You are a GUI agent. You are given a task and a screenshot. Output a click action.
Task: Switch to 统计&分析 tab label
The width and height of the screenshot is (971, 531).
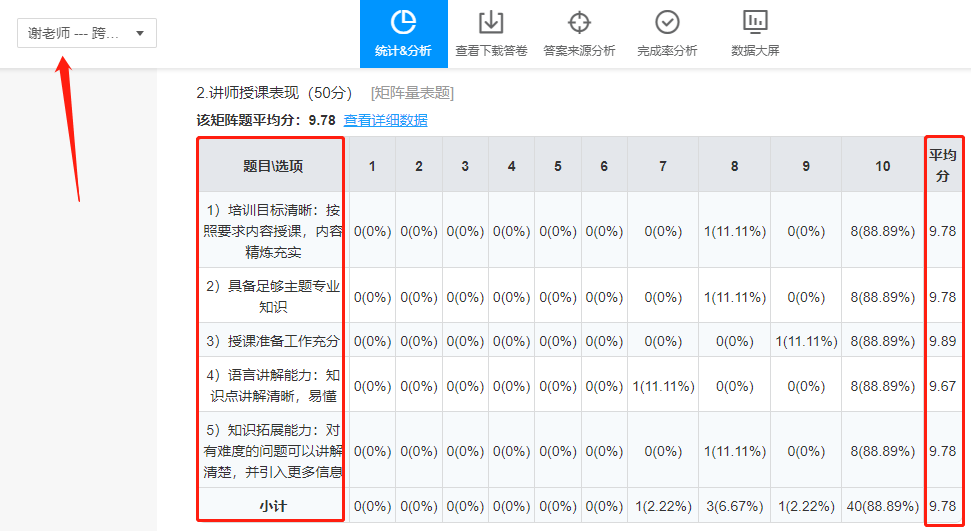[403, 51]
